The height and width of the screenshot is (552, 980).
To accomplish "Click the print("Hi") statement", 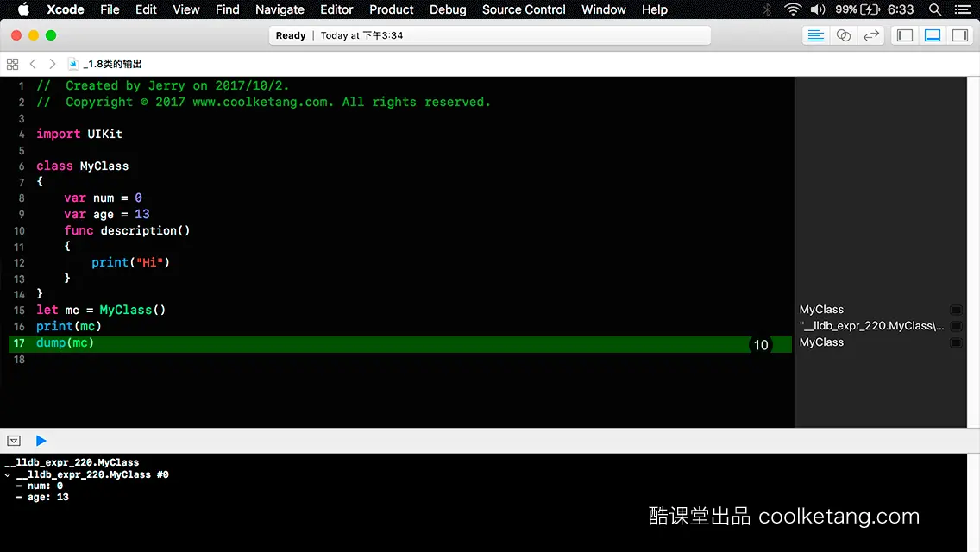I will coord(130,262).
